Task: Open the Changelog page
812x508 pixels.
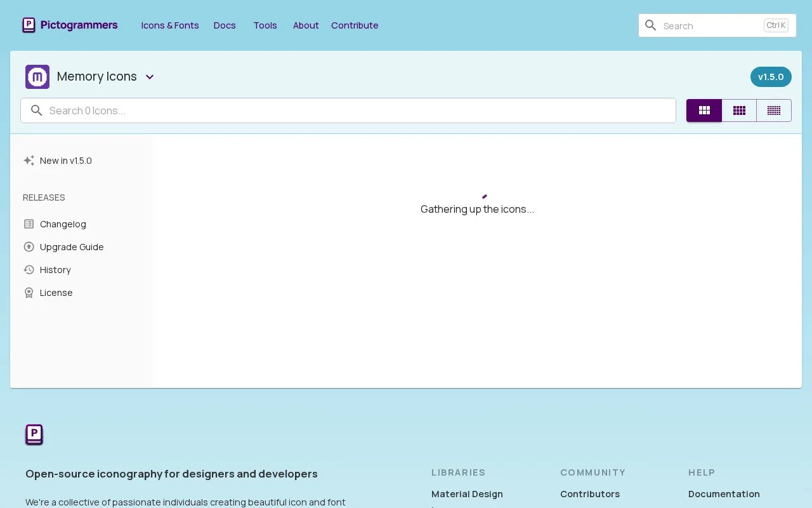Action: pyautogui.click(x=63, y=224)
